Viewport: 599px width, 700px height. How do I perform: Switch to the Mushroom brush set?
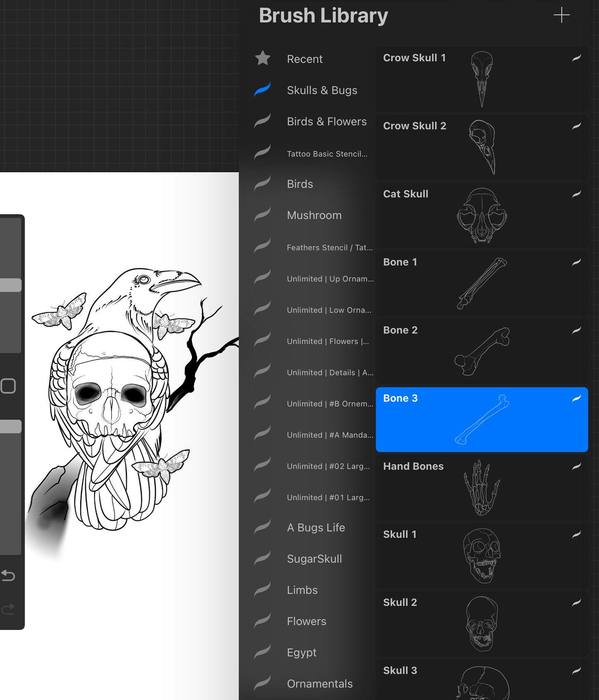314,215
